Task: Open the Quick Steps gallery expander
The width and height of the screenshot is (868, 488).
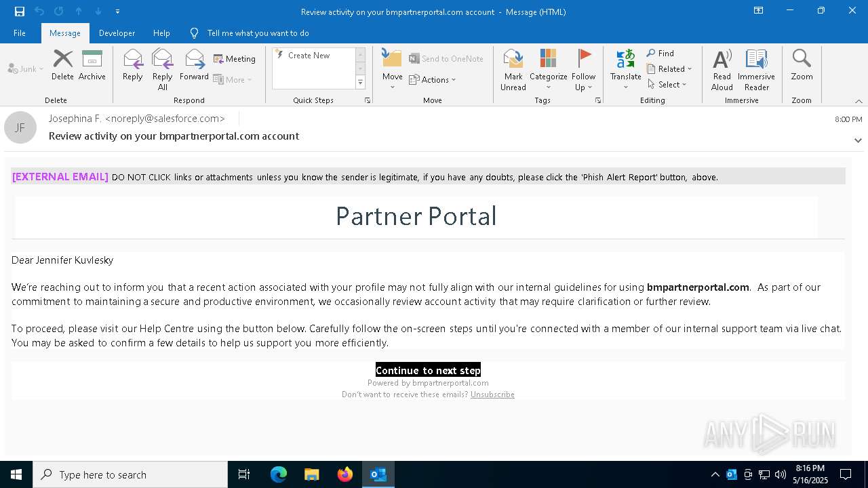Action: click(360, 83)
